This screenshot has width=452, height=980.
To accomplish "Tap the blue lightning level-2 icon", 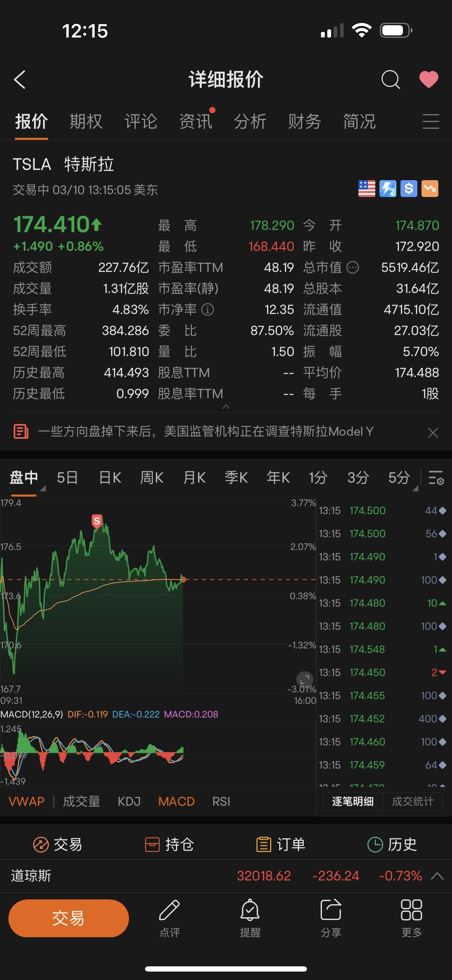I will (x=388, y=188).
